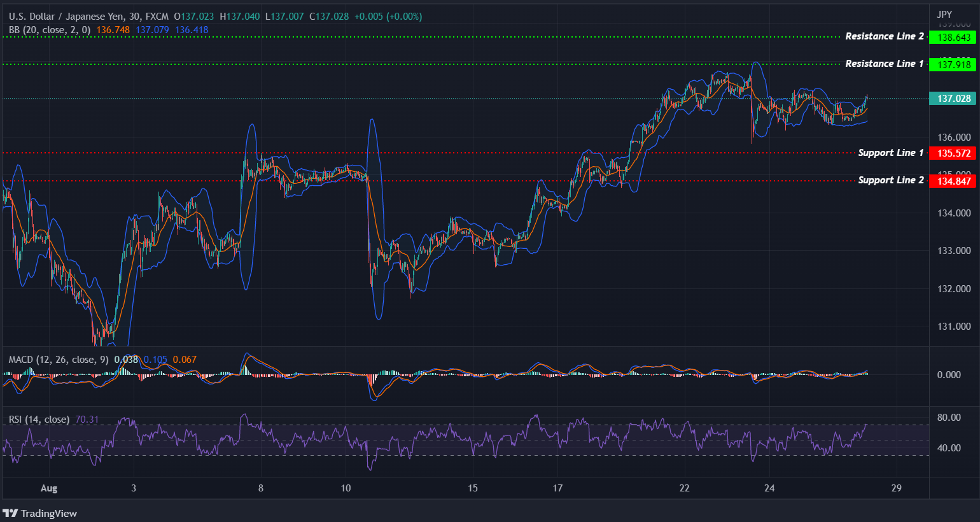This screenshot has width=980, height=522.
Task: Open the JPY price scale menu
Action: pos(945,13)
